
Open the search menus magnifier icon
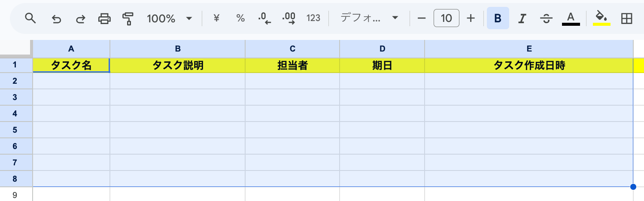click(x=30, y=18)
